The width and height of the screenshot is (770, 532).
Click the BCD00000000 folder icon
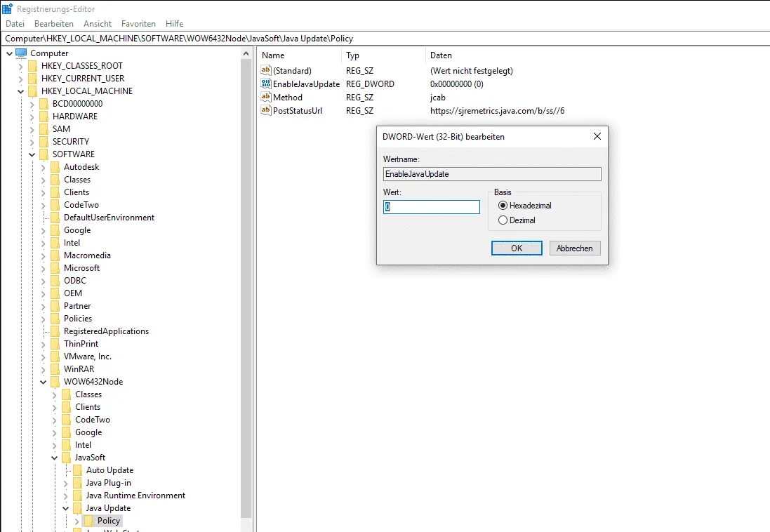click(44, 104)
